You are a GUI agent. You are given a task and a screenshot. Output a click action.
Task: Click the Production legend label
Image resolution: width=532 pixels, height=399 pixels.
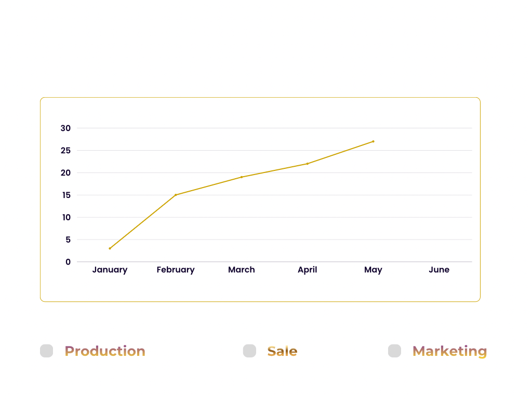pos(105,351)
